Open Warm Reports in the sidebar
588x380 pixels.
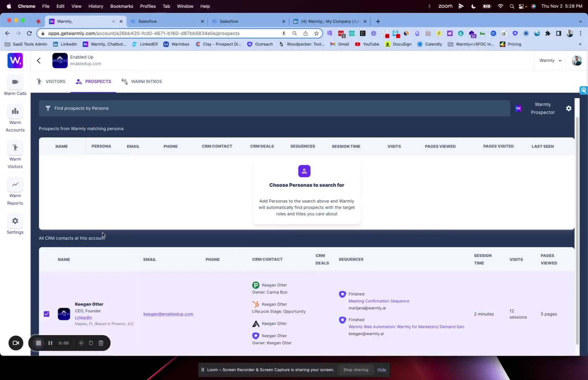[x=15, y=192]
